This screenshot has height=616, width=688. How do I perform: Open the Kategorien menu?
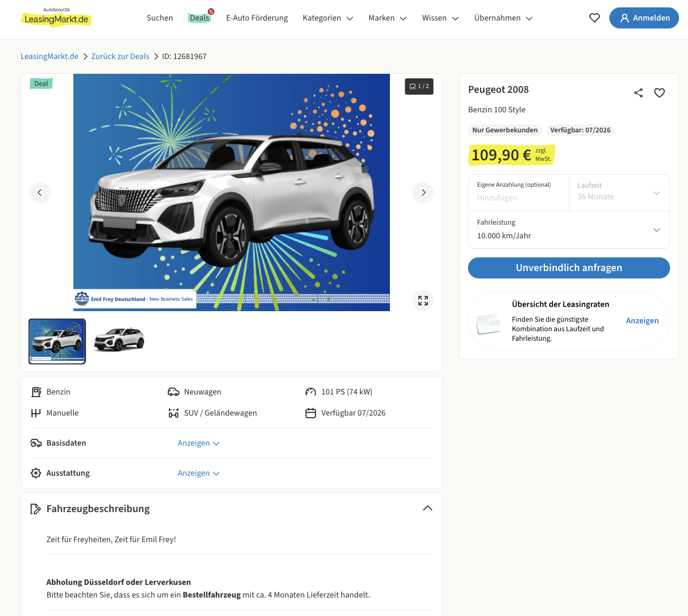click(x=328, y=18)
